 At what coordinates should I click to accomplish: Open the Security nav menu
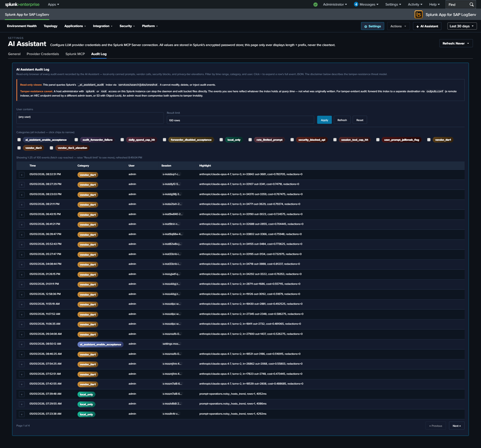(x=127, y=26)
